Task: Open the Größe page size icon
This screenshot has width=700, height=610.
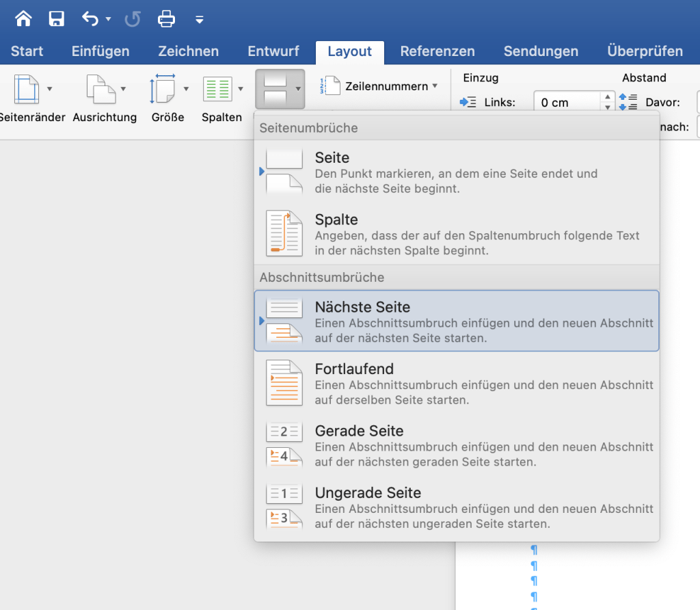Action: click(x=163, y=90)
